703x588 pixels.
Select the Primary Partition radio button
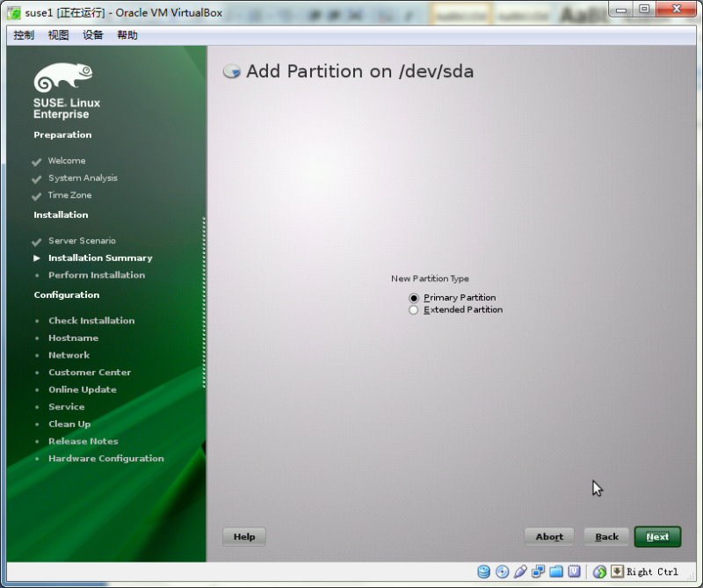pyautogui.click(x=413, y=298)
